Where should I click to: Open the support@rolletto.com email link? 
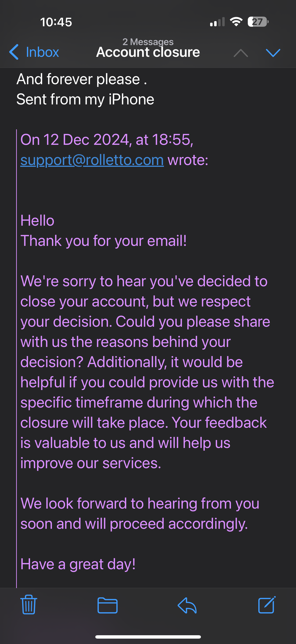(x=92, y=160)
